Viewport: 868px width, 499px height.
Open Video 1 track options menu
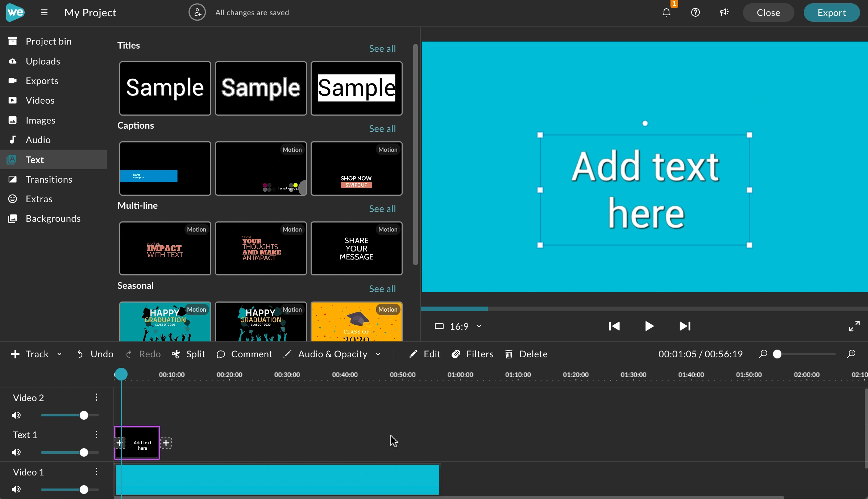(96, 472)
